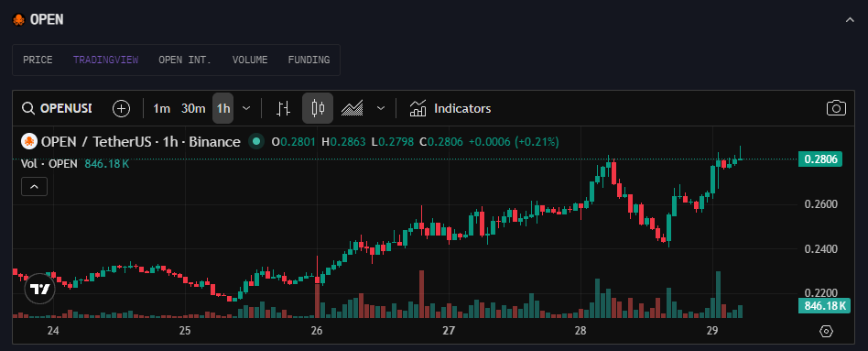
Task: Collapse the indicator legend with caret button
Action: (x=34, y=187)
